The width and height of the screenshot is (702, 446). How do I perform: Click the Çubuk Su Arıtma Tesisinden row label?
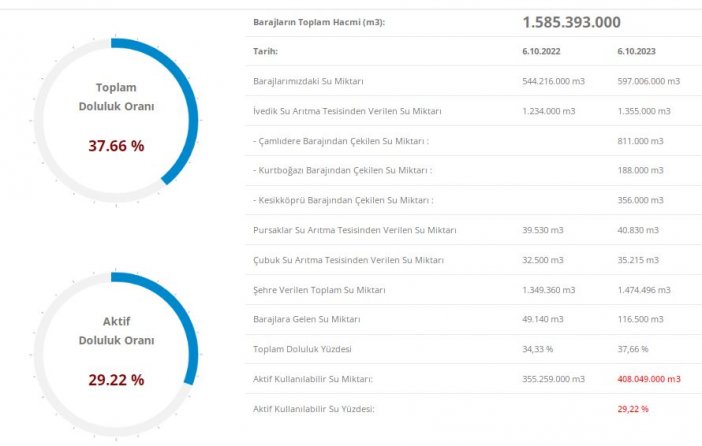348,260
